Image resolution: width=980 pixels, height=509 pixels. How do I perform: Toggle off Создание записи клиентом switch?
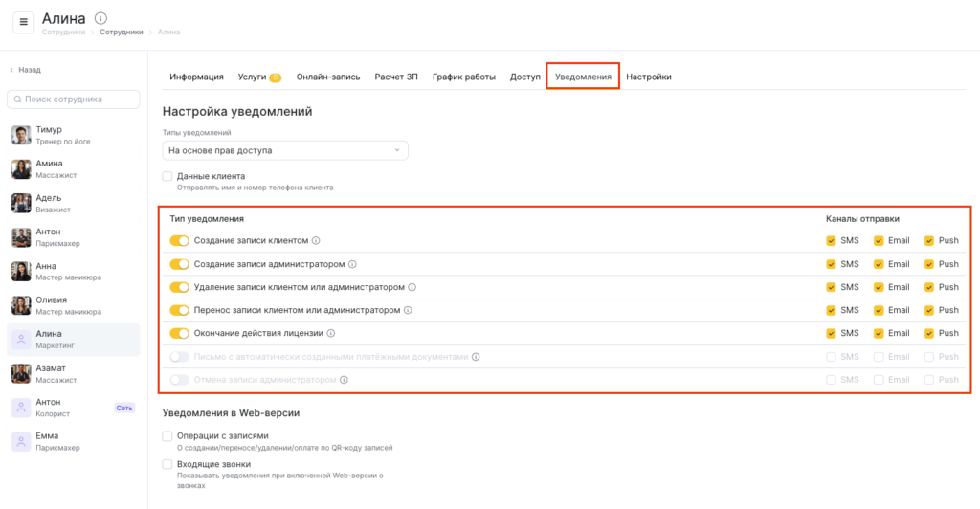[179, 241]
